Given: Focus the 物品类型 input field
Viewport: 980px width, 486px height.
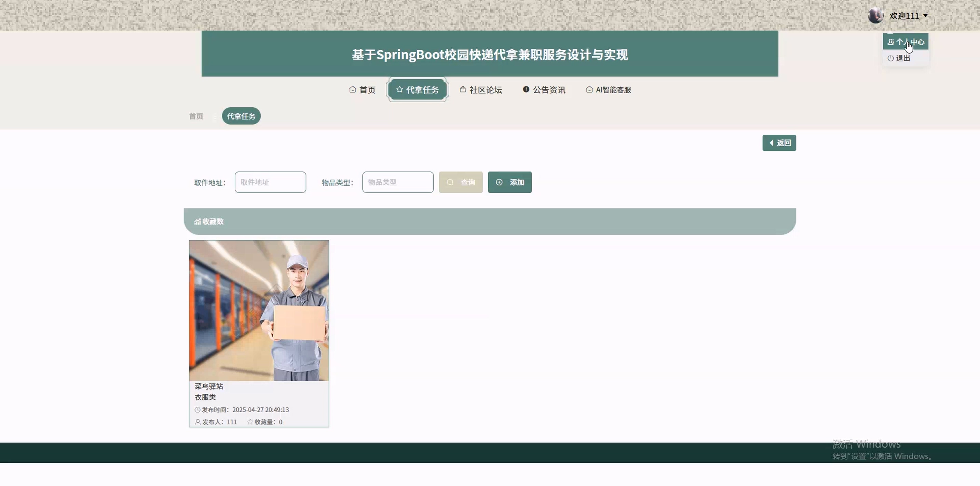Looking at the screenshot, I should [x=397, y=182].
